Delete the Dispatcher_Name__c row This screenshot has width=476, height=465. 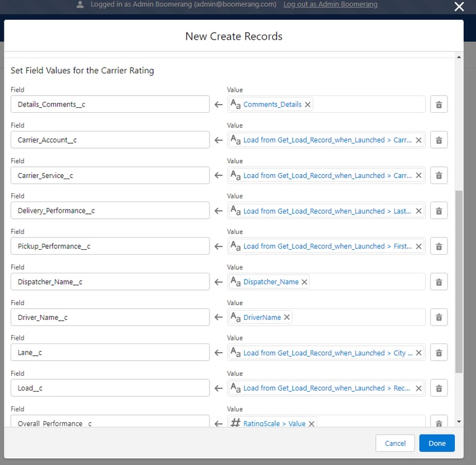(438, 282)
